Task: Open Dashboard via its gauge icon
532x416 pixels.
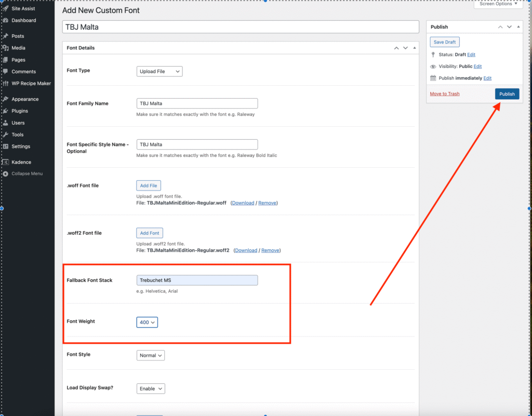Action: click(5, 20)
